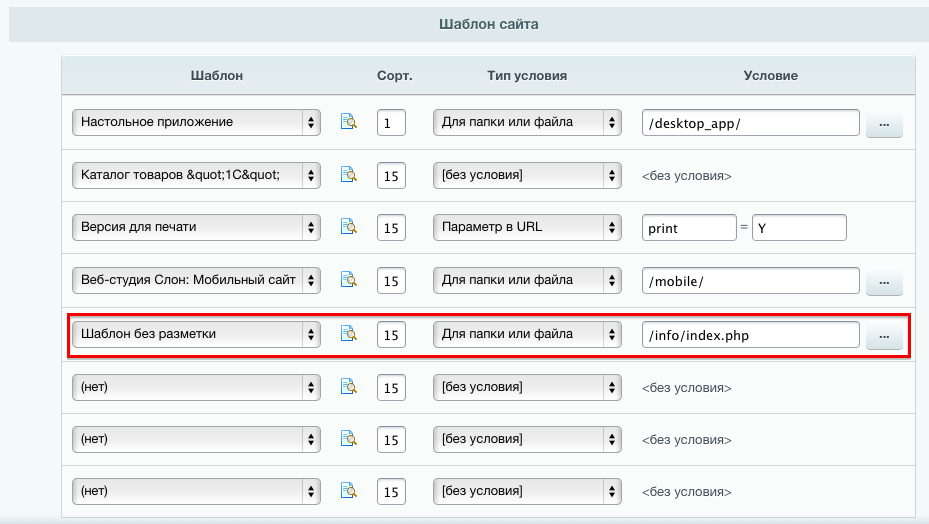Select the parameter value field containing Y
The width and height of the screenshot is (929, 524).
(x=799, y=228)
